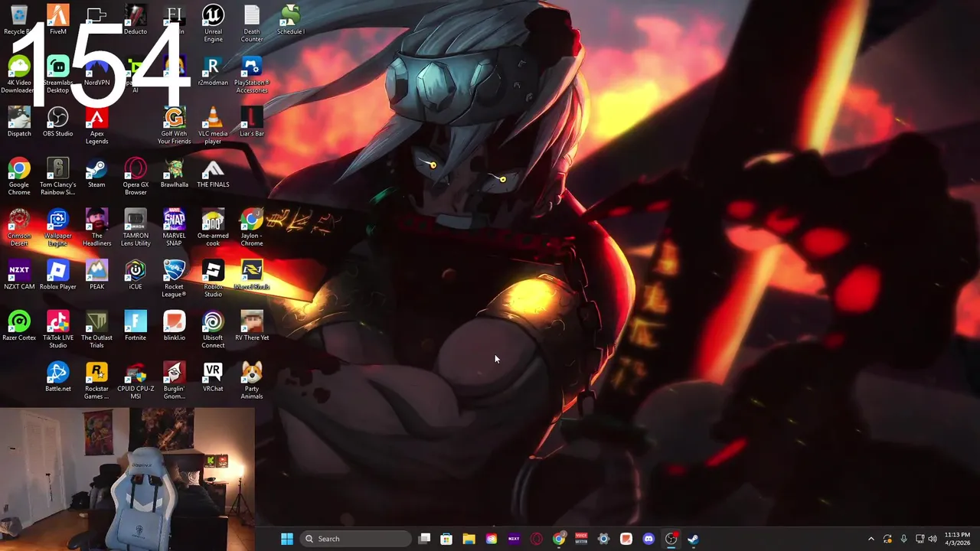Select the Golf With Your Friends shortcut
Image resolution: width=980 pixels, height=551 pixels.
(x=174, y=126)
